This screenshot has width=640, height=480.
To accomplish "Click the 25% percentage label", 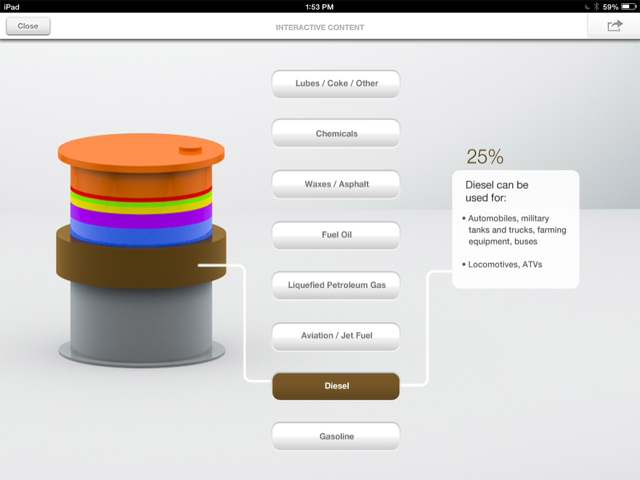I will pos(485,157).
